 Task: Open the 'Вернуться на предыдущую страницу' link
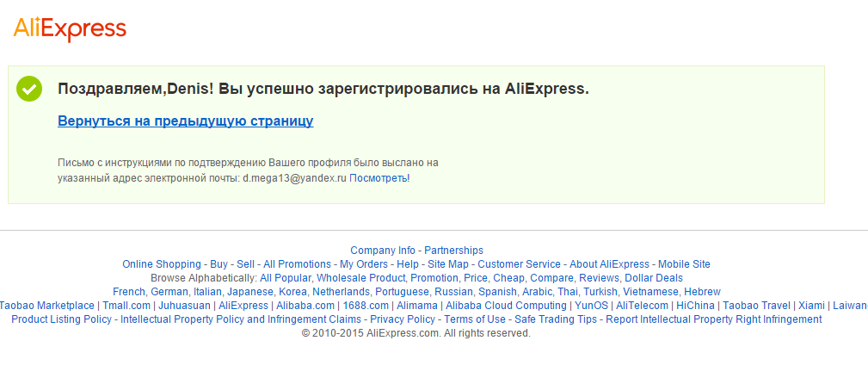click(x=186, y=121)
